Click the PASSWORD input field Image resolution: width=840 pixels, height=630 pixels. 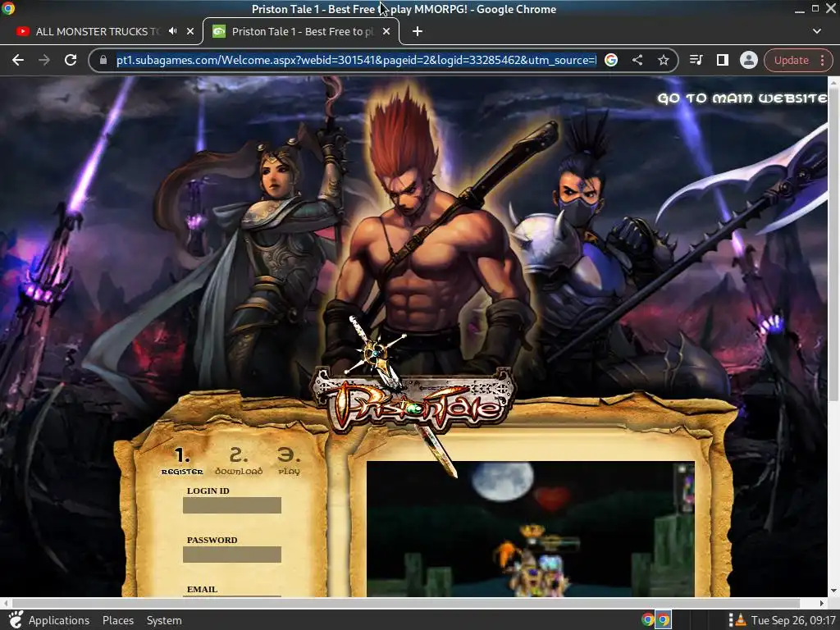(x=232, y=555)
